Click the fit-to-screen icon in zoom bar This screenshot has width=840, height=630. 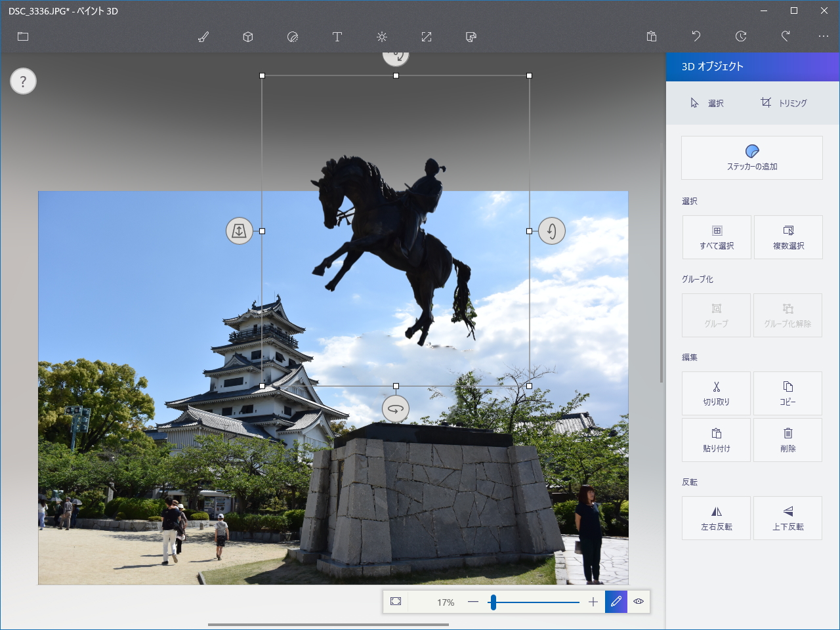[x=396, y=602]
